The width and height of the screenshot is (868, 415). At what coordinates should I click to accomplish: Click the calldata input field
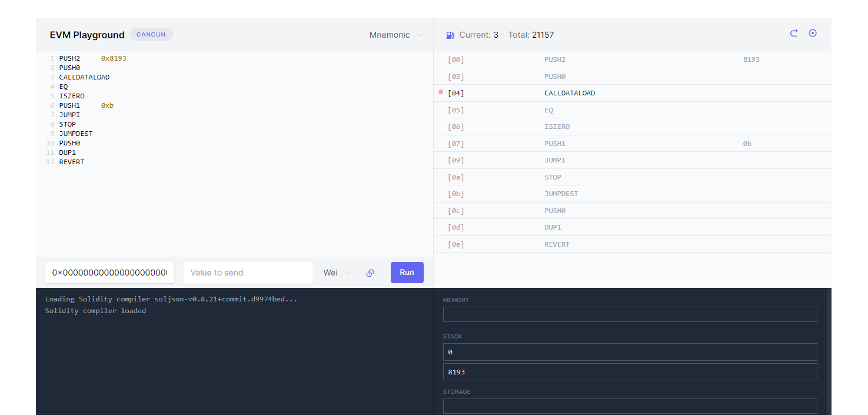click(109, 273)
